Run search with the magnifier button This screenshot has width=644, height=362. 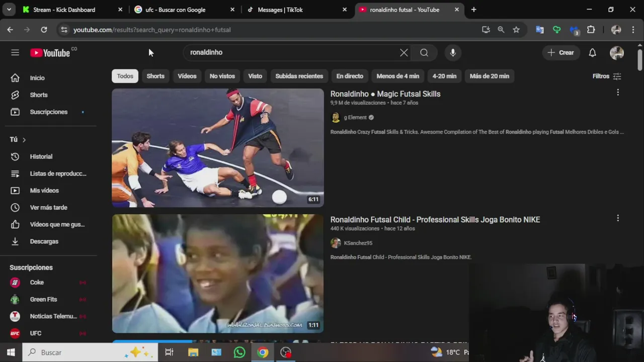pyautogui.click(x=424, y=52)
